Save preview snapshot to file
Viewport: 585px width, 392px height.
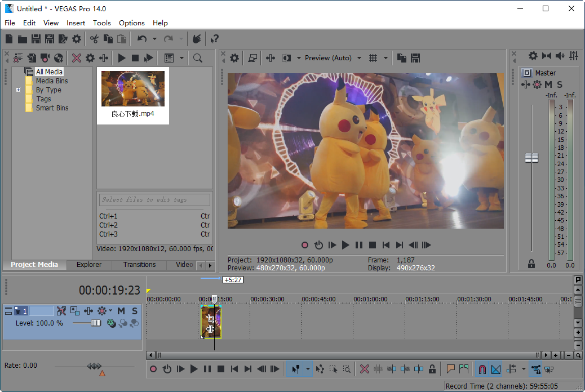pyautogui.click(x=415, y=58)
